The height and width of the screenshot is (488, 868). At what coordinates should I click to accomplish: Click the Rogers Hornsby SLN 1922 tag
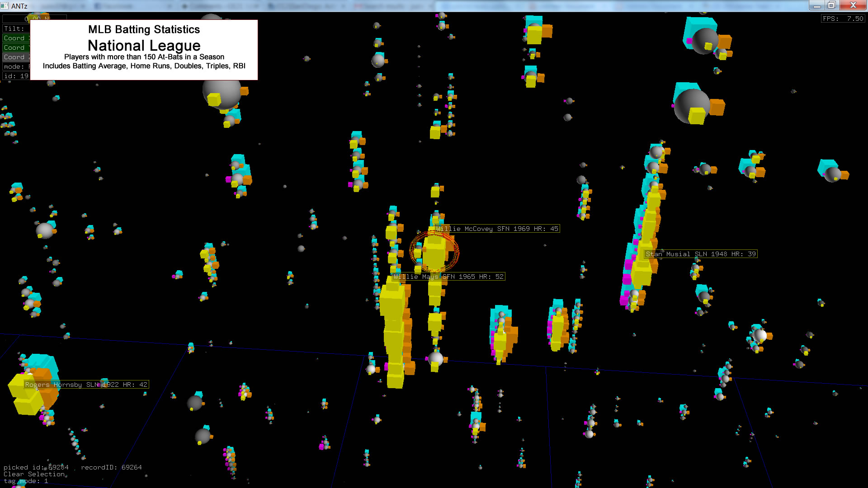86,385
